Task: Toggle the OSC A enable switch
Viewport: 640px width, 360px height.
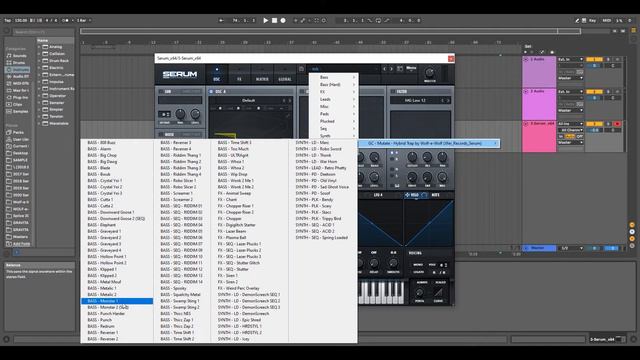Action: 211,91
